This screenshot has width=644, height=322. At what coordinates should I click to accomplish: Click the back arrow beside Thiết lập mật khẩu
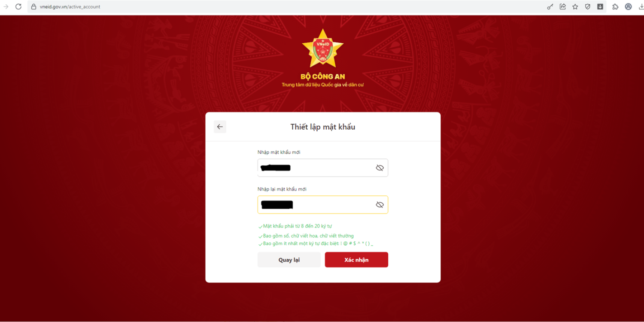point(220,127)
